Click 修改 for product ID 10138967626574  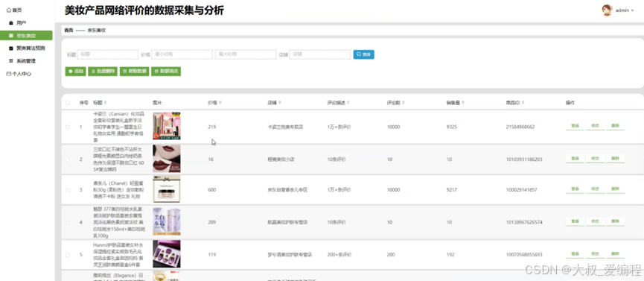[595, 221]
